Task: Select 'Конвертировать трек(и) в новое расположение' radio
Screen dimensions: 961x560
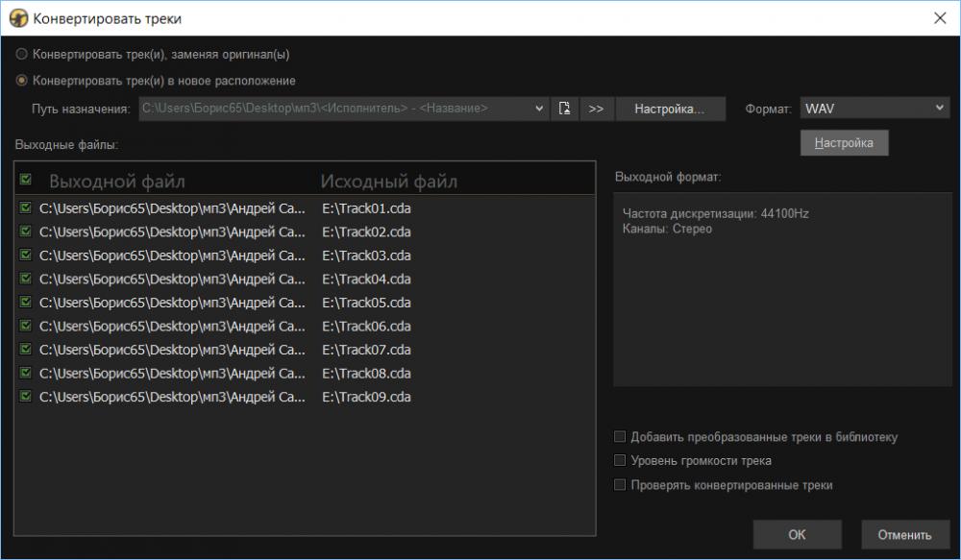Action: click(x=21, y=81)
